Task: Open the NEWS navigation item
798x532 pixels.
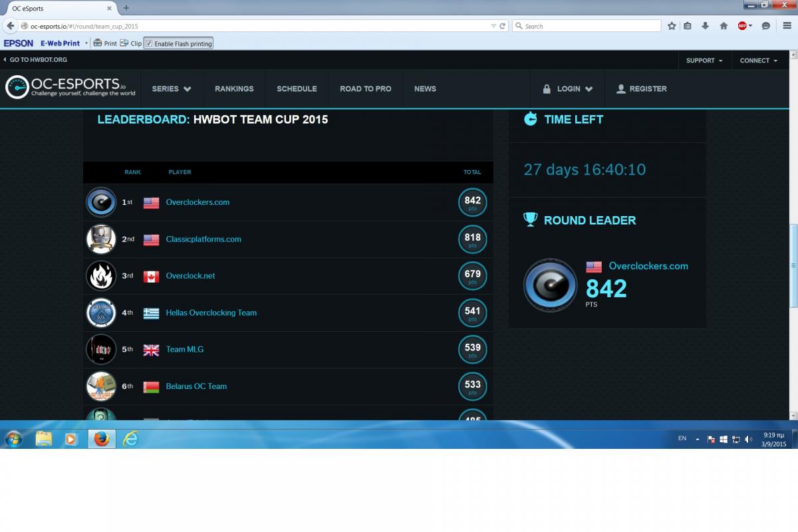Action: tap(425, 88)
